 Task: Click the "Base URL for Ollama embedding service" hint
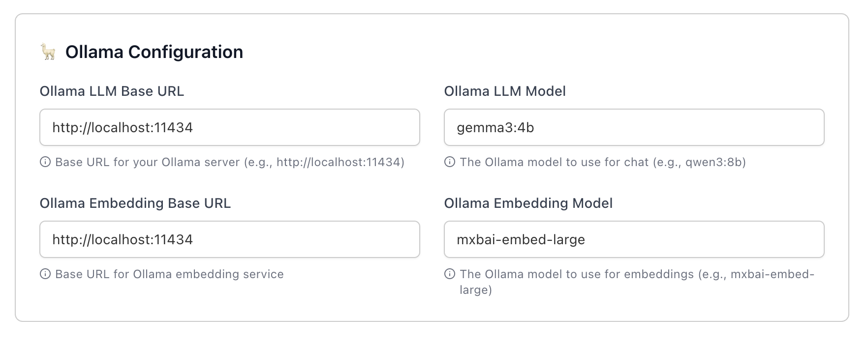coord(169,274)
